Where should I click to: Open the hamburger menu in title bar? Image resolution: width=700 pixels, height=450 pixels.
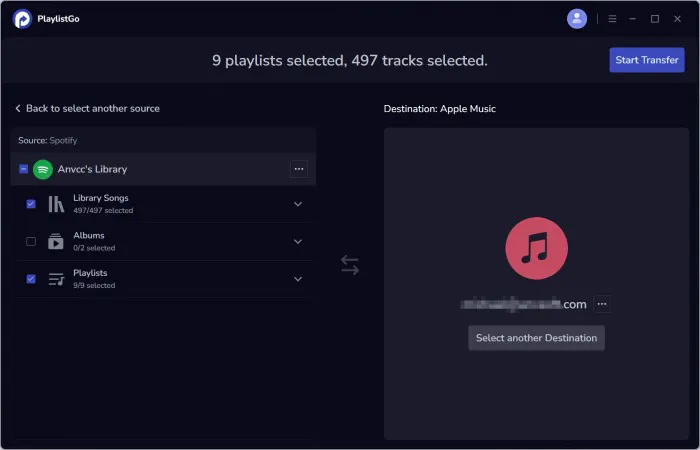[x=612, y=19]
